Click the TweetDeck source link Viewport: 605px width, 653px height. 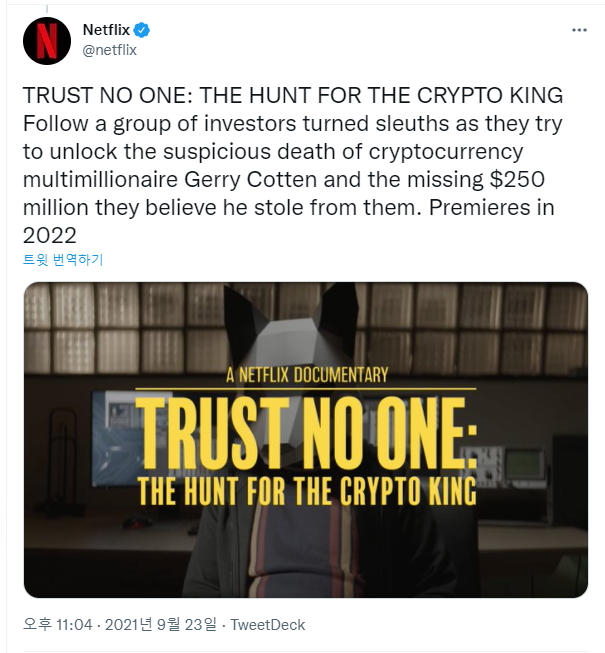[268, 625]
